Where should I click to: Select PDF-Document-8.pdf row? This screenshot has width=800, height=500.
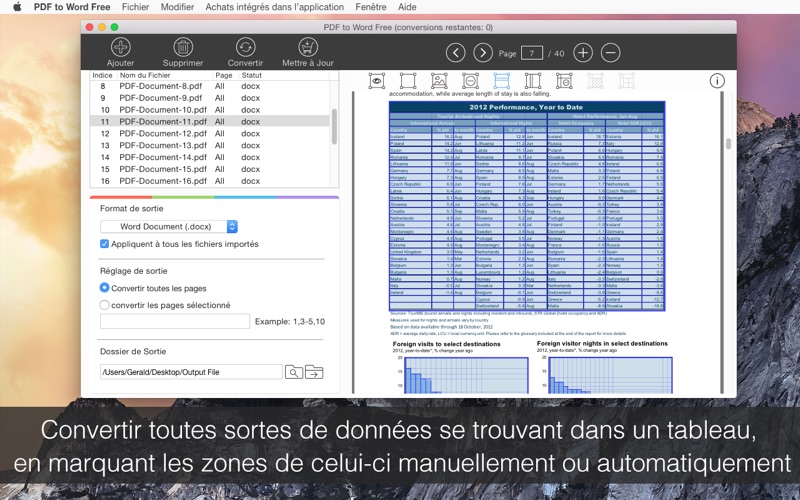[210, 86]
